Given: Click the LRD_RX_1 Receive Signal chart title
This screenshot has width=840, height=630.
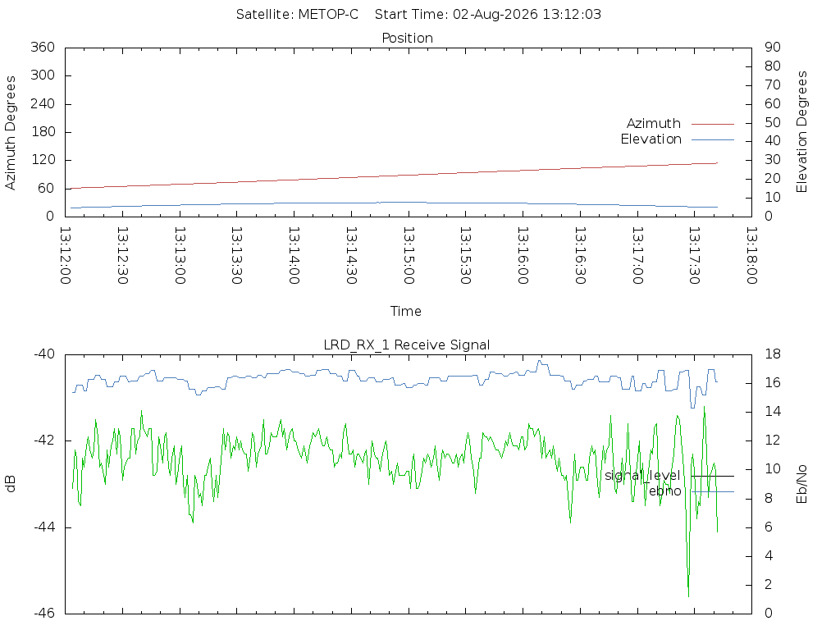Looking at the screenshot, I should click(407, 345).
